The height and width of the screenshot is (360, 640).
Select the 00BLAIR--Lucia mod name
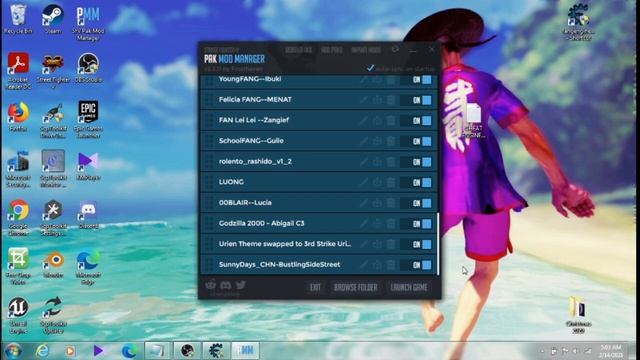coord(245,202)
